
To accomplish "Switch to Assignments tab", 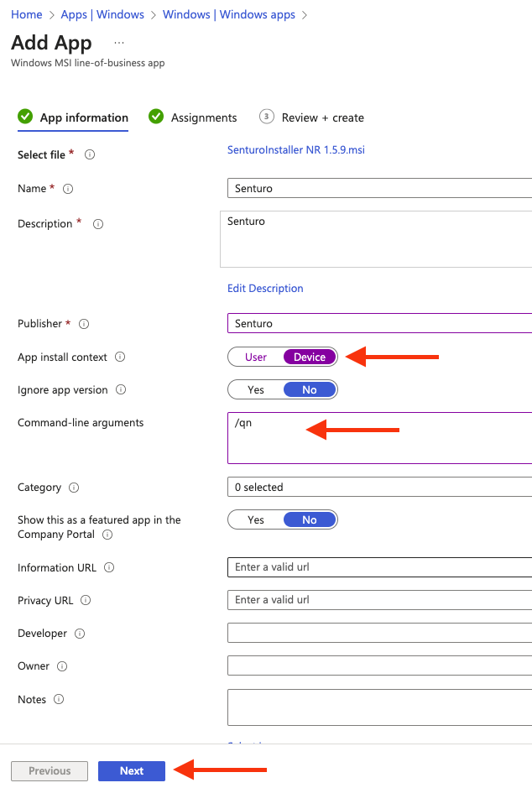I will pyautogui.click(x=193, y=117).
